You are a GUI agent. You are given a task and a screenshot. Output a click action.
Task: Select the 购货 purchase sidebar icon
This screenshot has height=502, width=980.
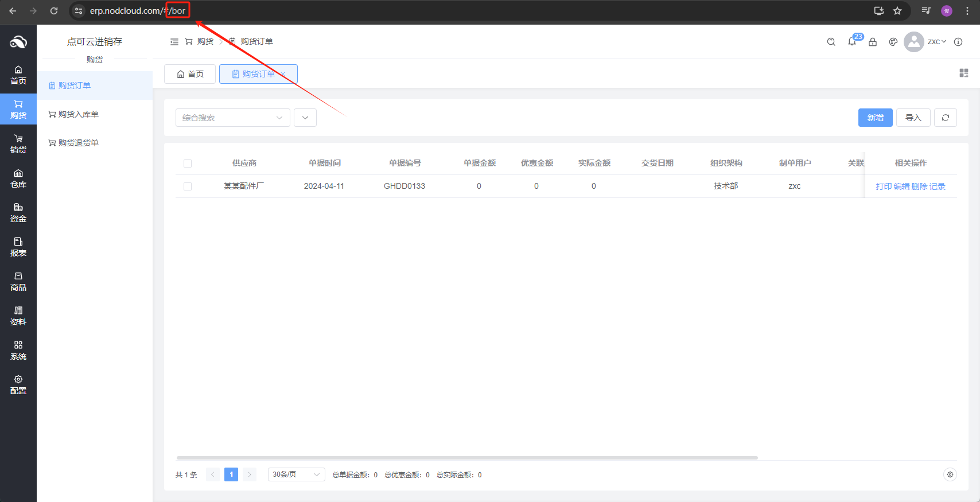[18, 110]
